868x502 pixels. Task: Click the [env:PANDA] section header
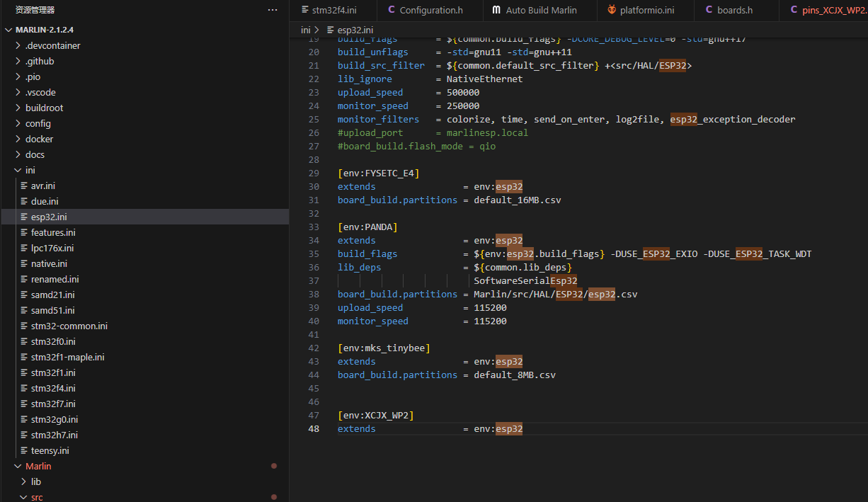pyautogui.click(x=367, y=227)
